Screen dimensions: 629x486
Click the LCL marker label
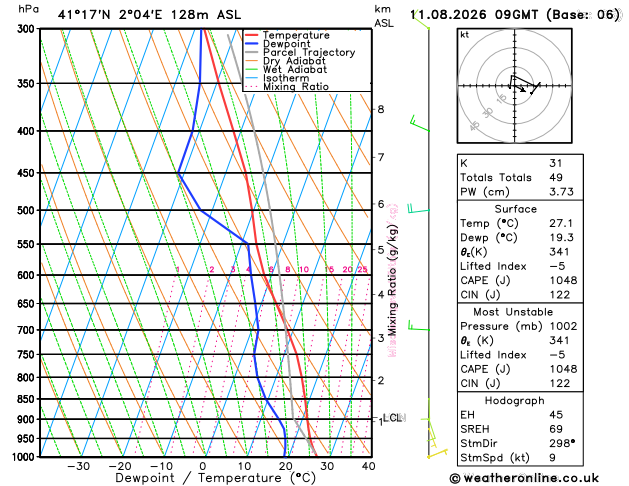(392, 418)
